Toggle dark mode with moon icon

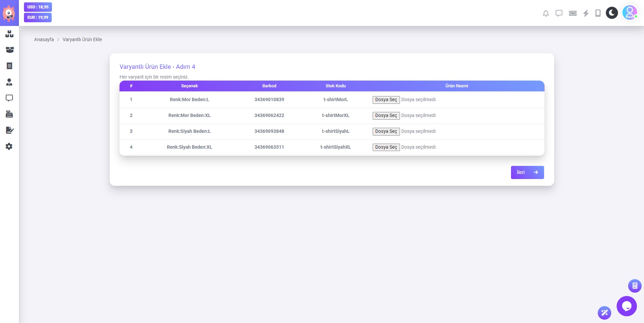[x=612, y=13]
